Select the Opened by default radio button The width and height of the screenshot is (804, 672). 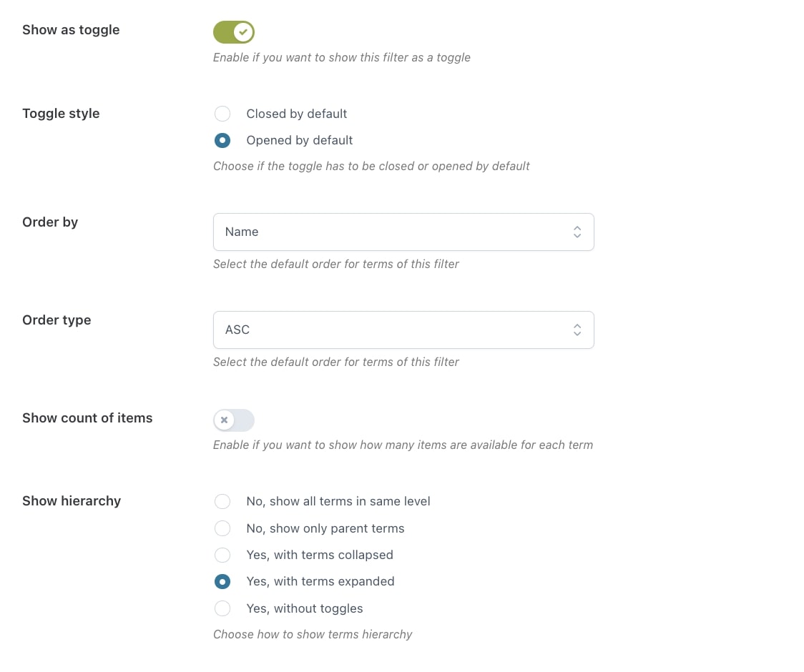coord(222,140)
